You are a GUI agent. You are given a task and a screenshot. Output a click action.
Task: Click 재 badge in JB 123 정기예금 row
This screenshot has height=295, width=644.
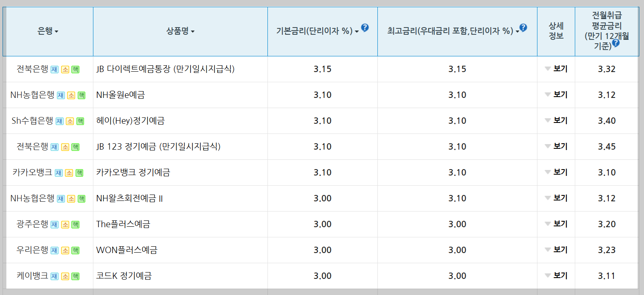(x=54, y=147)
